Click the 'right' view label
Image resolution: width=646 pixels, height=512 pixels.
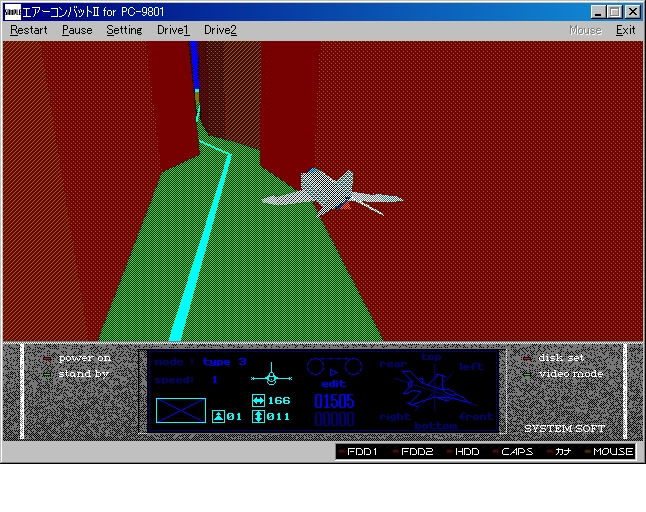[x=395, y=417]
